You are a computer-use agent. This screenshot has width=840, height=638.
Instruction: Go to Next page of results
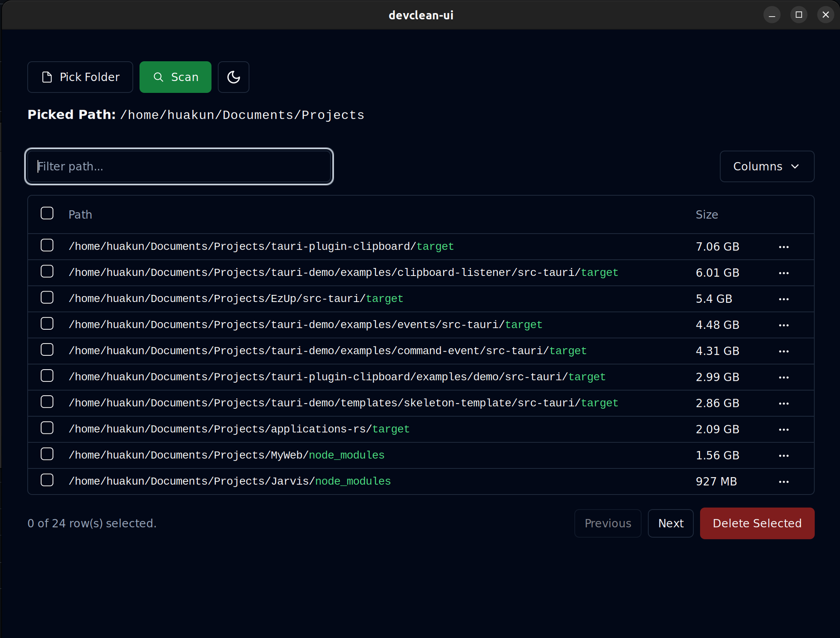pos(670,523)
